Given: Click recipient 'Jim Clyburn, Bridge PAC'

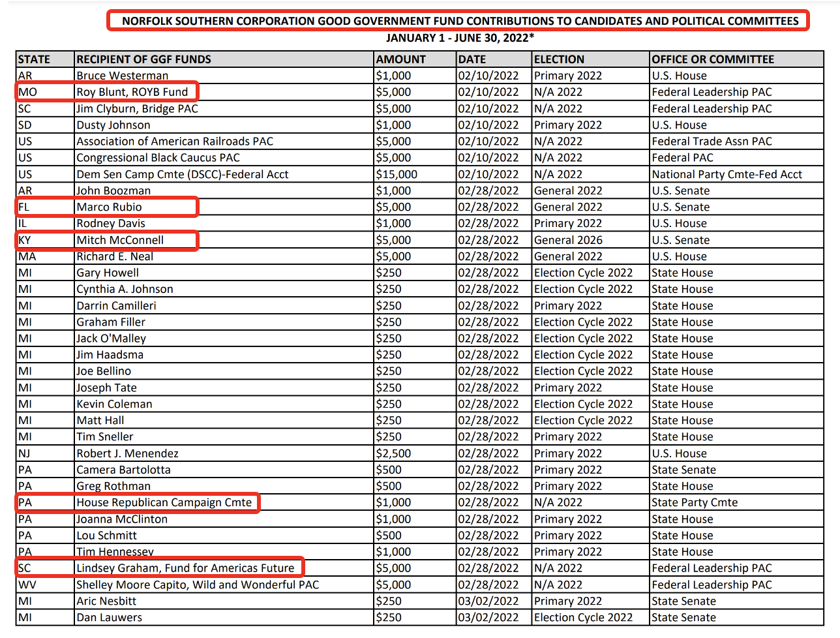Looking at the screenshot, I should pos(137,108).
